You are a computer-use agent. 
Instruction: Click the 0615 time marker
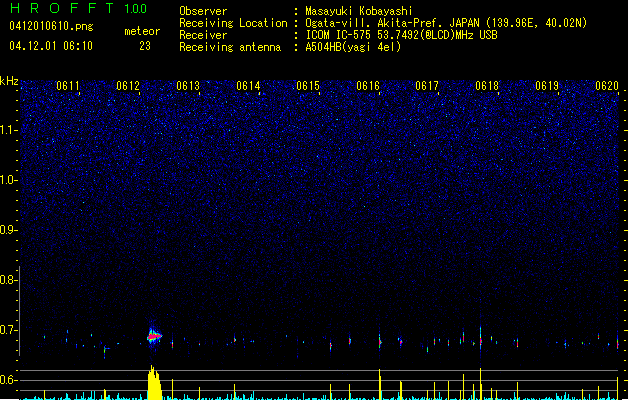[x=308, y=86]
